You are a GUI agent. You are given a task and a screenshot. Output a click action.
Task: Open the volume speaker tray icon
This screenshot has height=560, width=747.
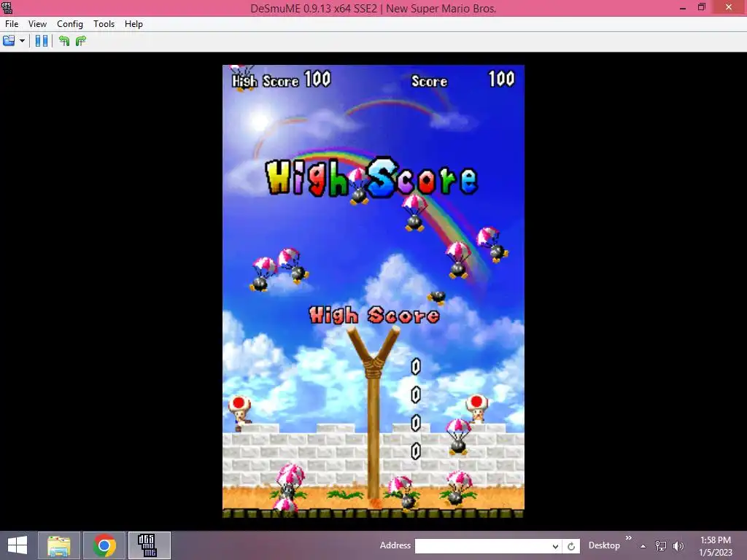(x=678, y=546)
